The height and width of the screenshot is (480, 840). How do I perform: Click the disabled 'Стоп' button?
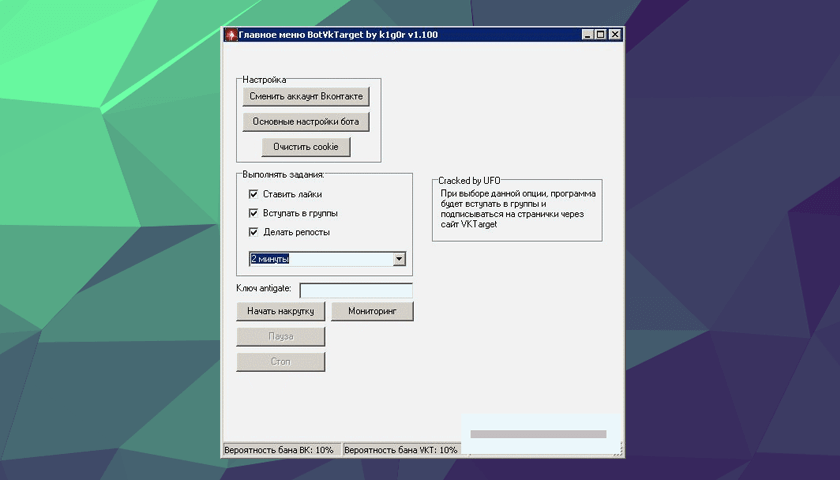281,362
